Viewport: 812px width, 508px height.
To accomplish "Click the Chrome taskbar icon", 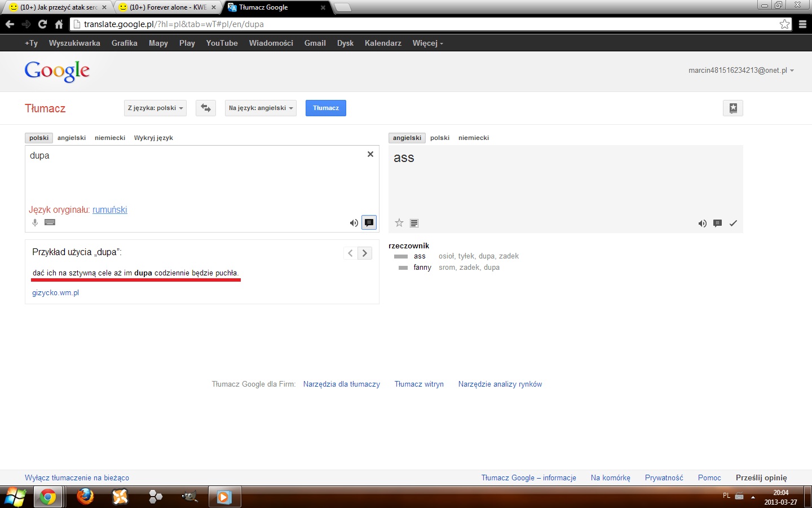I will click(x=48, y=497).
